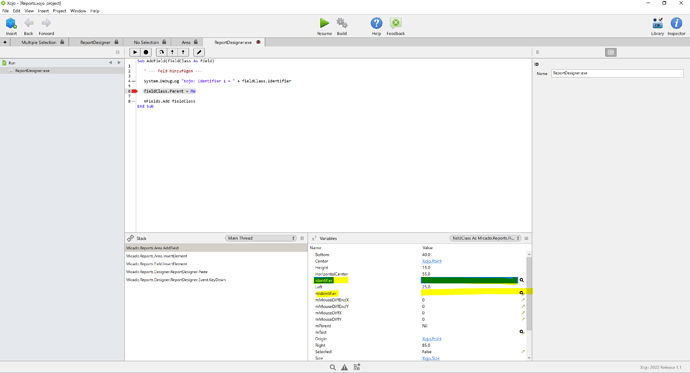The height and width of the screenshot is (373, 690).
Task: Click navigator previous arrow beside Run
Action: point(110,63)
